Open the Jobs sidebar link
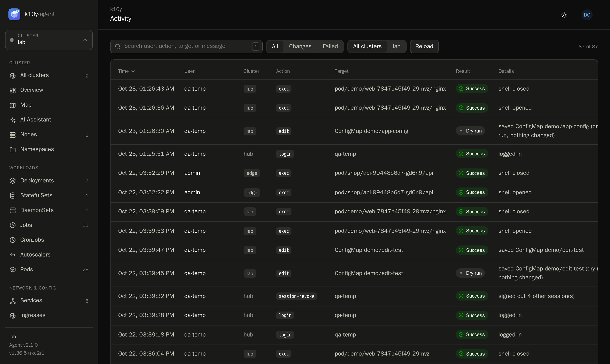 pyautogui.click(x=49, y=225)
